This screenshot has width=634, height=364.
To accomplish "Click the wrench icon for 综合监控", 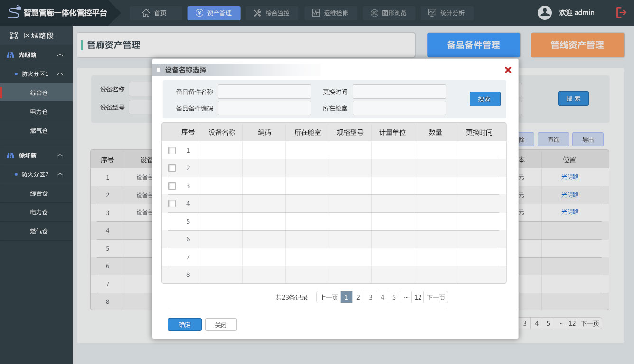I will coord(257,13).
